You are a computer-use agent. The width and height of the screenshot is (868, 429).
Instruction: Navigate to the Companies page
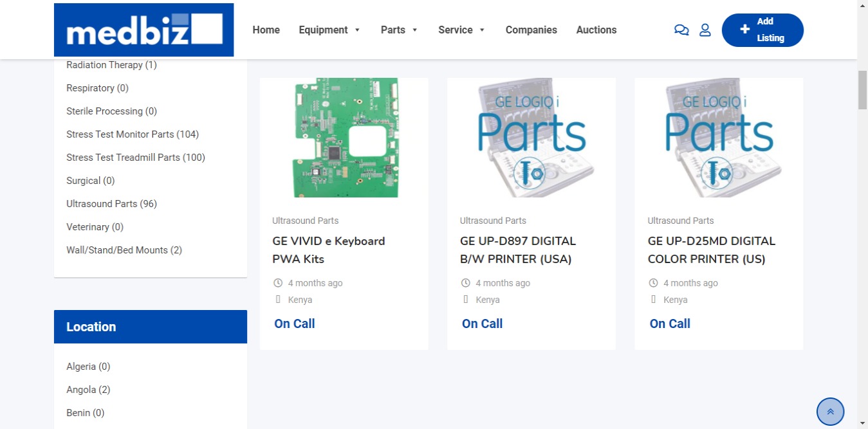point(531,30)
